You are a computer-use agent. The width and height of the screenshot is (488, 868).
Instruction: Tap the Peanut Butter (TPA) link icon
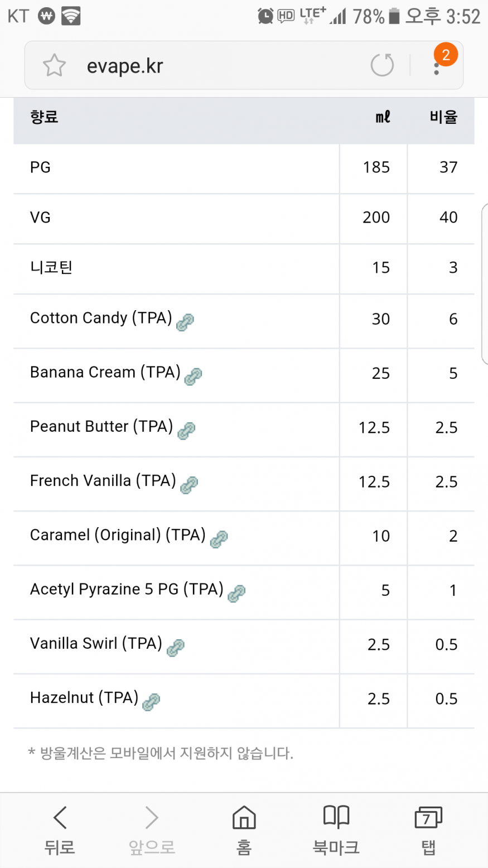186,431
